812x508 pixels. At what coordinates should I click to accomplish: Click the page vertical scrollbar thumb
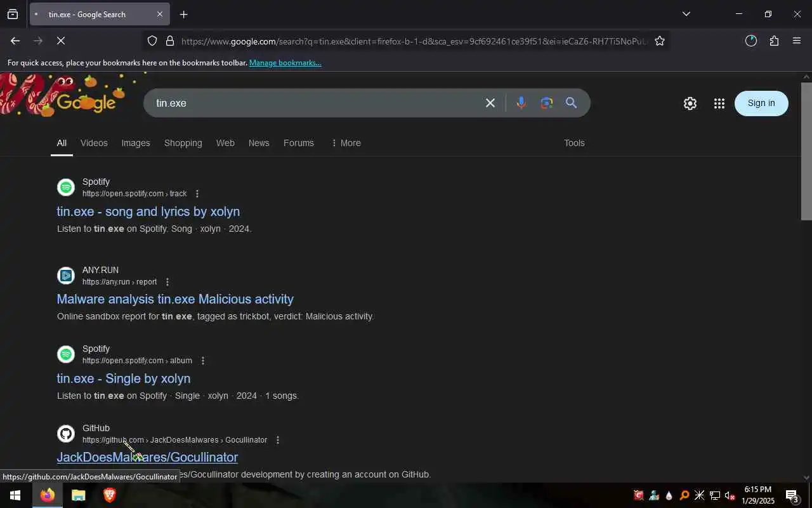point(806,151)
